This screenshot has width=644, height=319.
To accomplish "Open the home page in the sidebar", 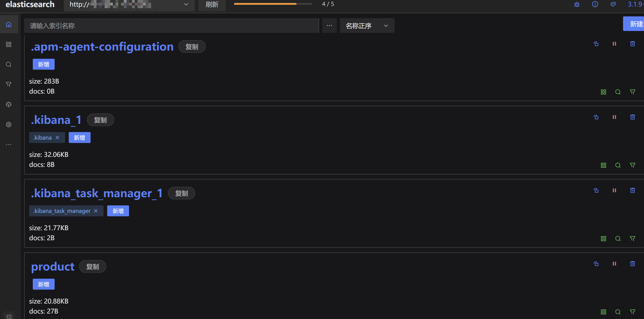I will coord(9,24).
